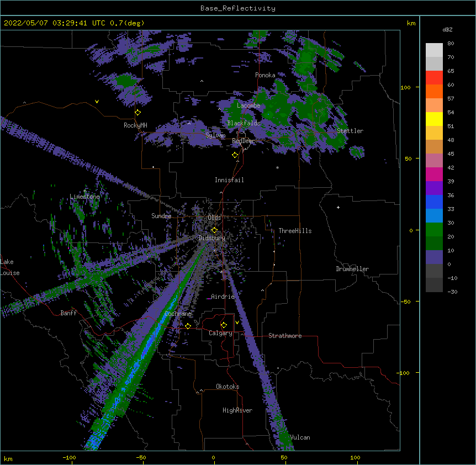Pick the red 60-65 dBZ legend swatch

434,78
